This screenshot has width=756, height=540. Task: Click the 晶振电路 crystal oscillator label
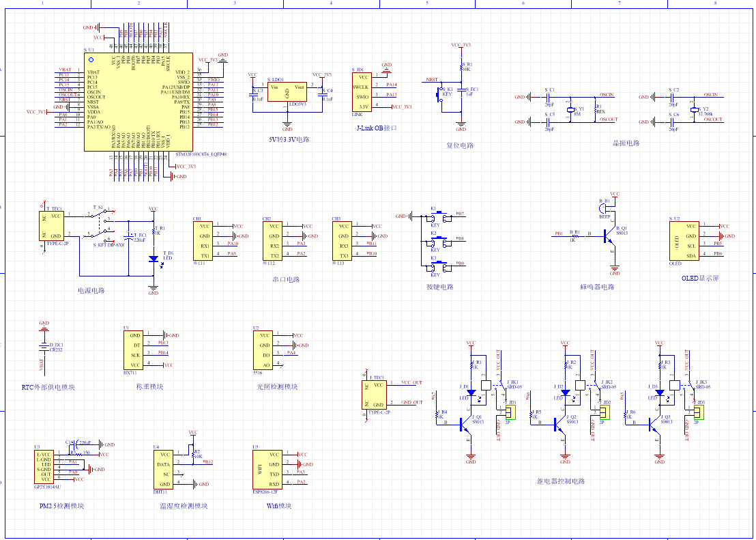[x=626, y=143]
